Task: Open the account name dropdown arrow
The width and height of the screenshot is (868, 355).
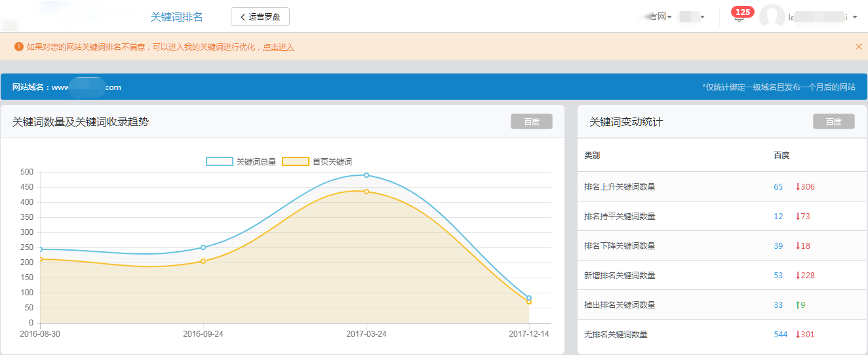Action: [x=855, y=17]
